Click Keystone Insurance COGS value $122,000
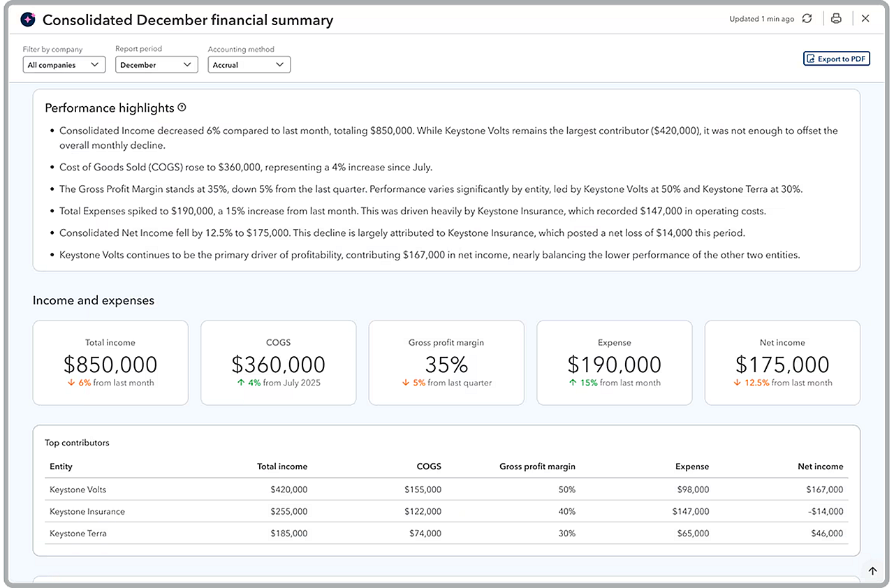This screenshot has height=588, width=894. (x=423, y=512)
